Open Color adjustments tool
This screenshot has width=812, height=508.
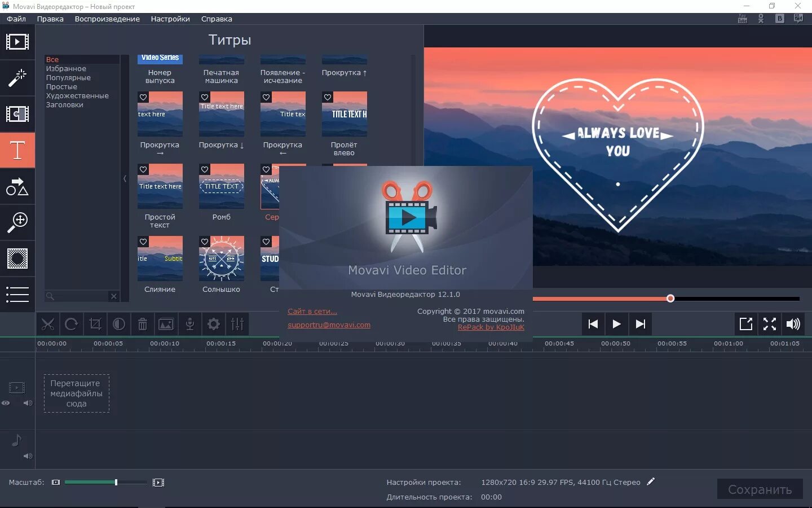[x=119, y=324]
